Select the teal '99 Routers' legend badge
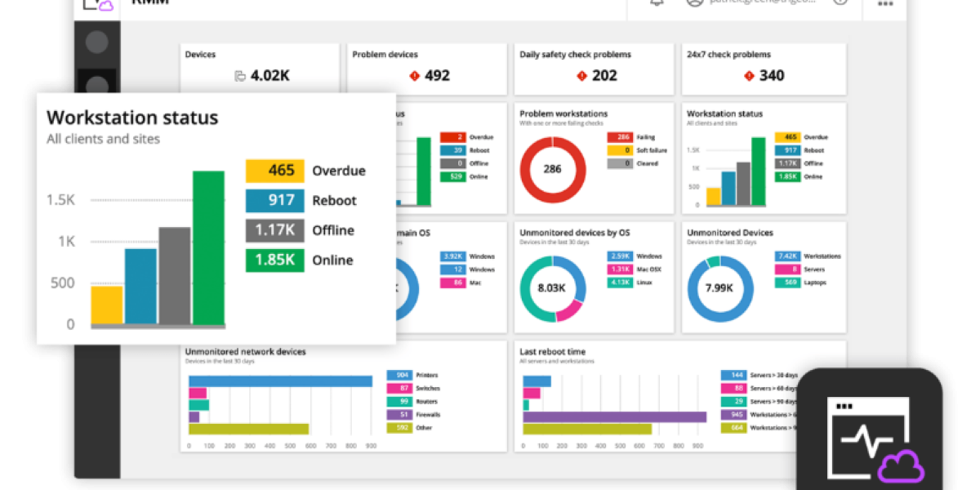980x490 pixels. (x=401, y=402)
